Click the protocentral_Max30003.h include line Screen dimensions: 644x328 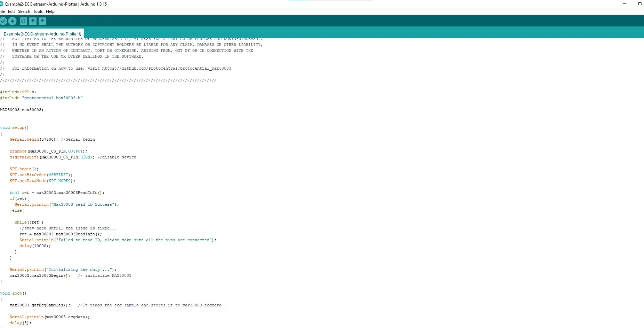(x=41, y=98)
